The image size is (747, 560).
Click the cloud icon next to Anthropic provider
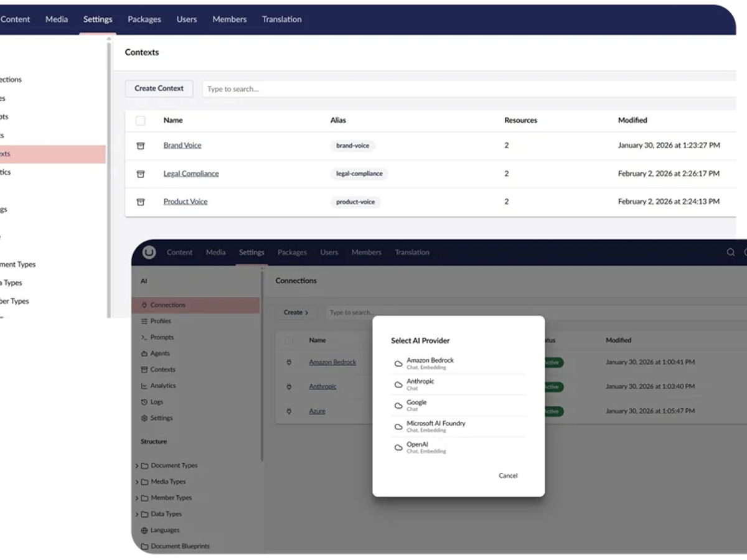pos(398,385)
